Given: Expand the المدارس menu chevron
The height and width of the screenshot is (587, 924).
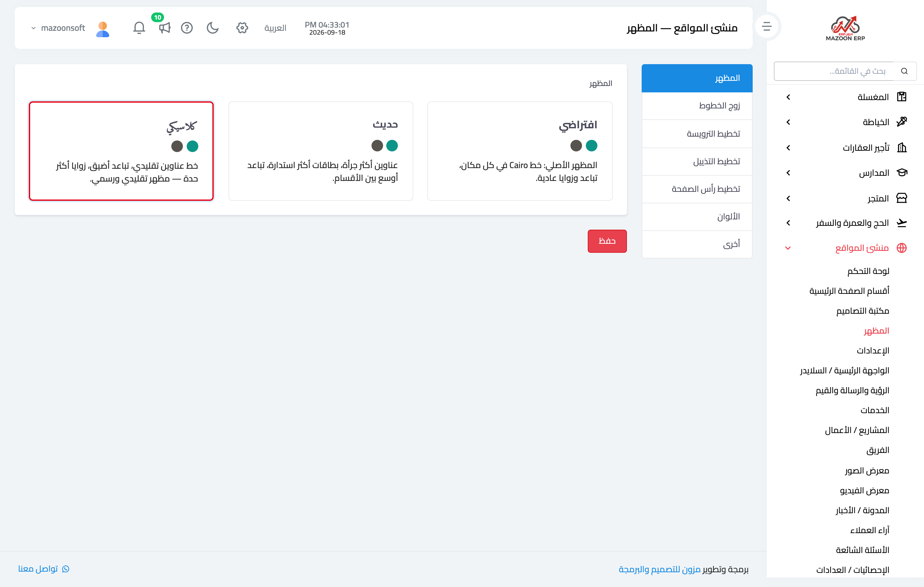Looking at the screenshot, I should click(788, 173).
